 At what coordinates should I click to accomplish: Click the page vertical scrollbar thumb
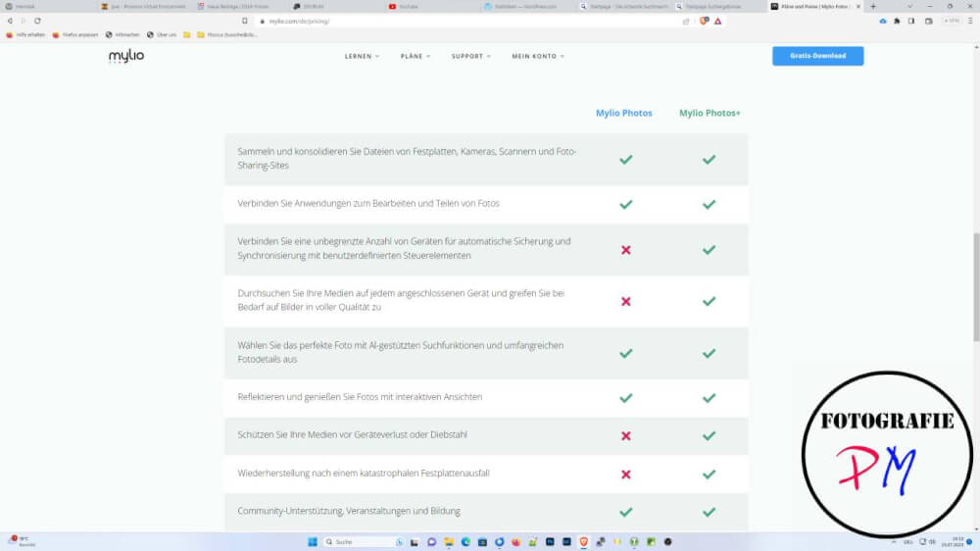(x=976, y=287)
